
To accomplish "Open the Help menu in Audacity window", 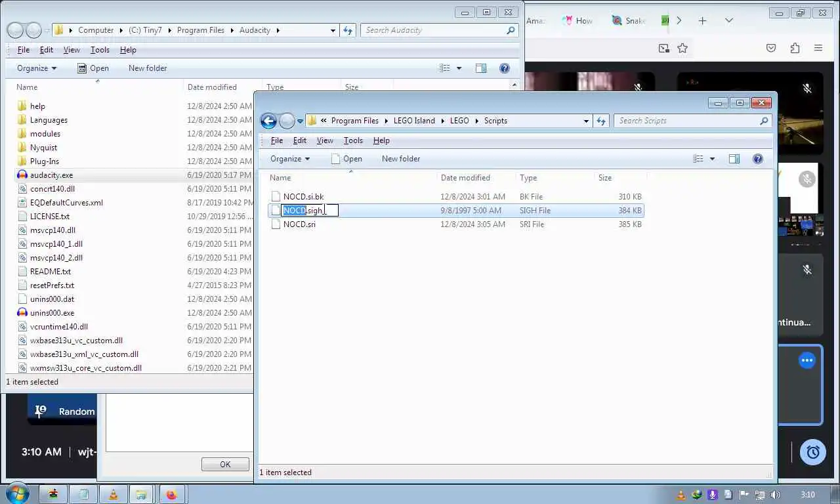I will click(x=128, y=50).
